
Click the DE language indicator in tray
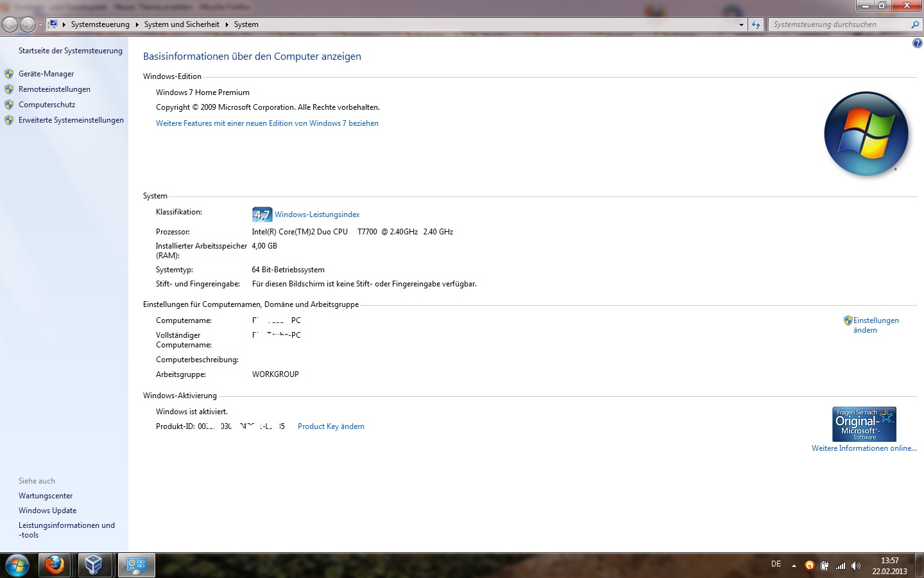[x=776, y=565]
